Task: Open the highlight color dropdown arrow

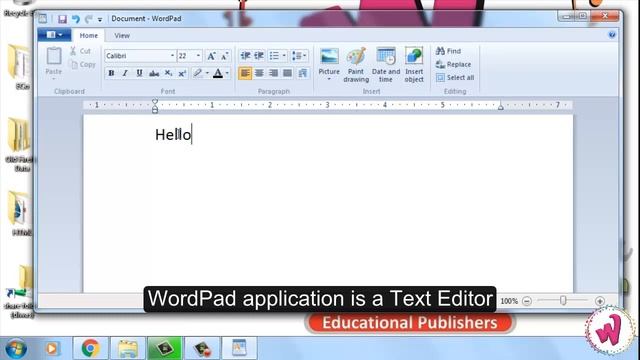Action: (x=207, y=73)
